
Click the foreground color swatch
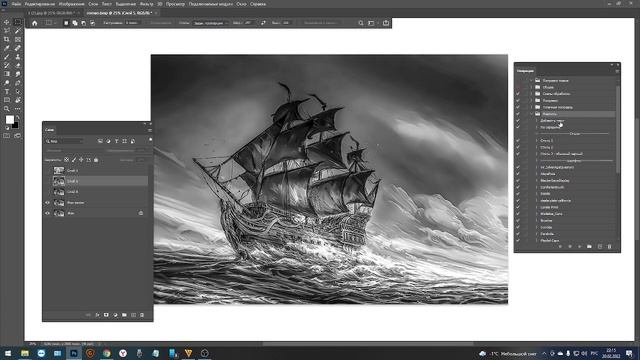[9, 120]
